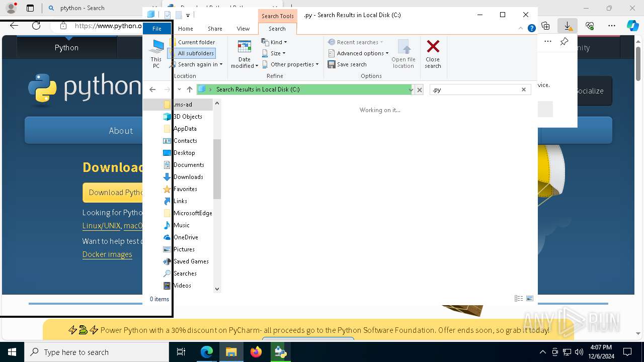
Task: Switch to large thumbnails view icon
Action: click(x=530, y=299)
